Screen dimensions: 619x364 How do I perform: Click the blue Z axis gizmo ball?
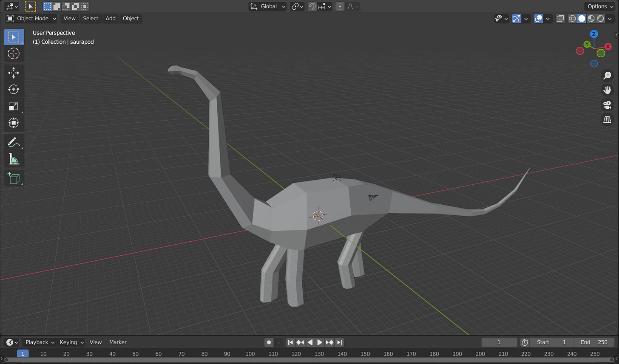594,34
